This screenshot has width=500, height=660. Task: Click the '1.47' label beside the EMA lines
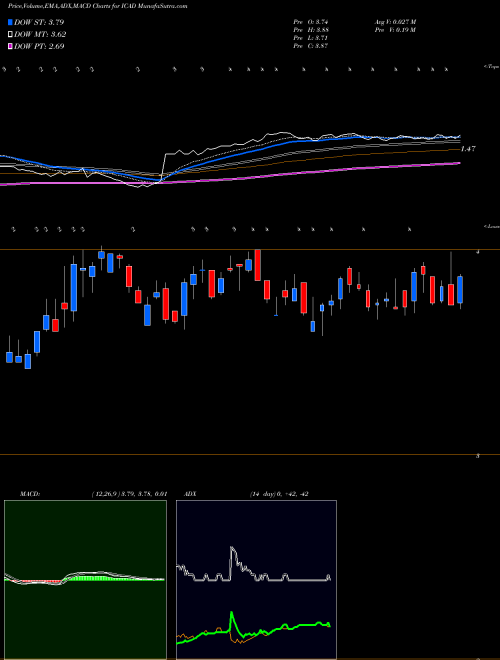[x=468, y=149]
